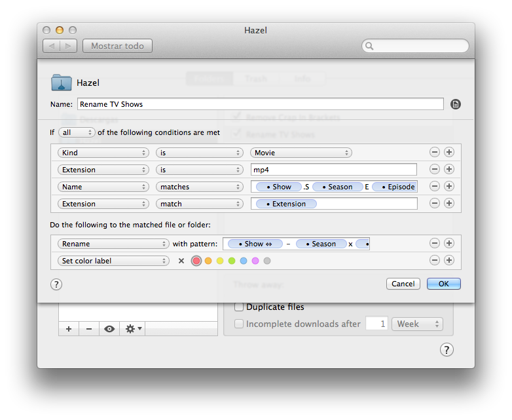Image resolution: width=512 pixels, height=420 pixels.
Task: Remove the Rename action
Action: (434, 243)
